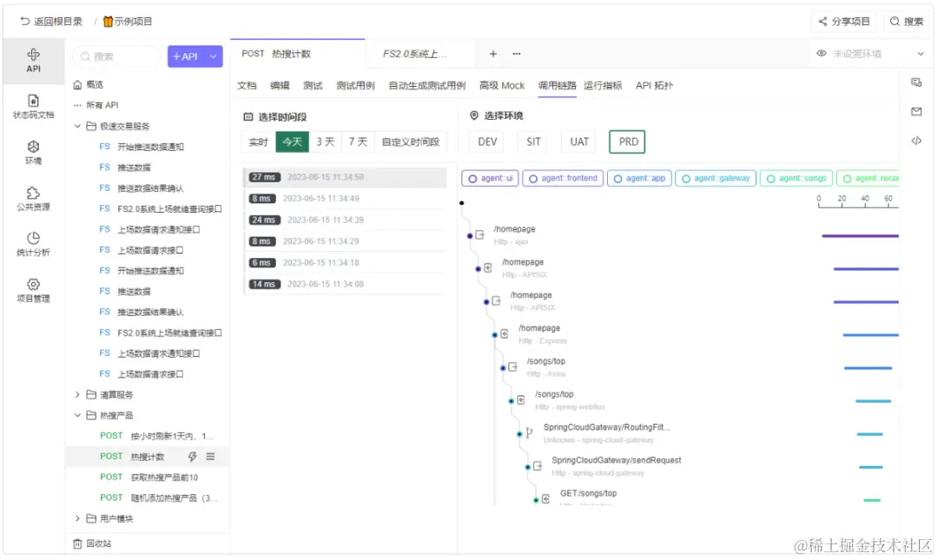The image size is (938, 560).
Task: Click the SpringCloudGateway/RoutingFilt branch icon
Action: [x=529, y=433]
